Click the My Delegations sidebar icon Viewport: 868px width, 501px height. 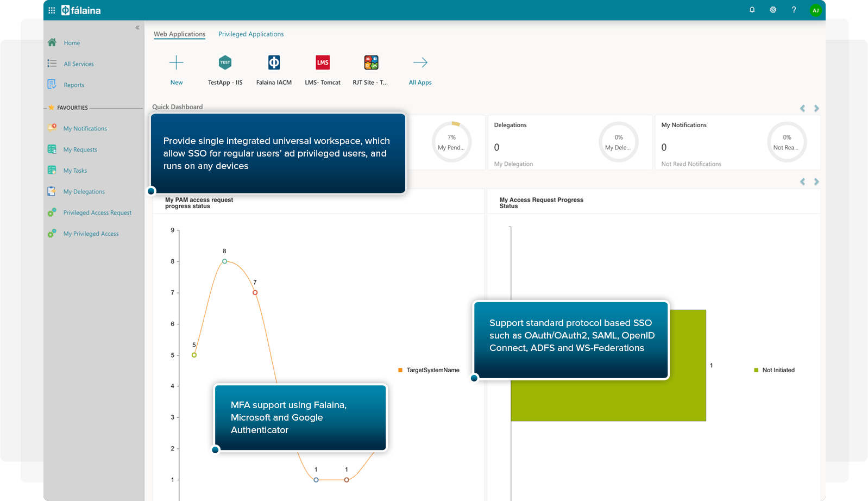52,191
